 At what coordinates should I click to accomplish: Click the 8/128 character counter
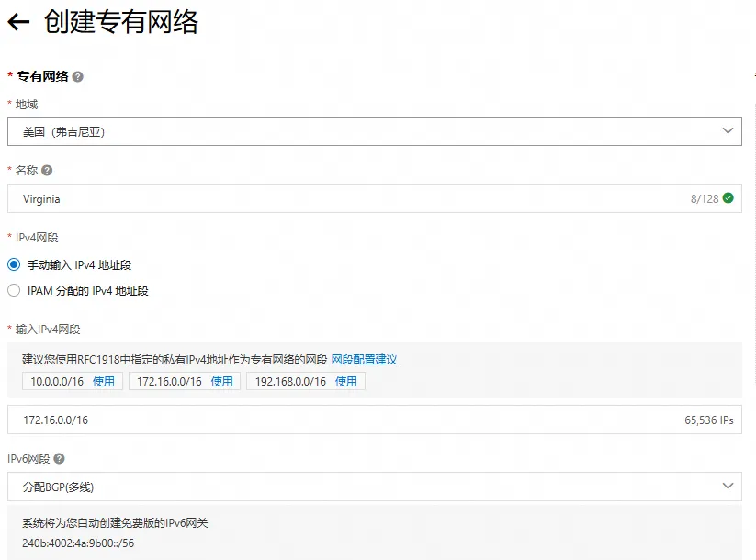[x=705, y=198]
